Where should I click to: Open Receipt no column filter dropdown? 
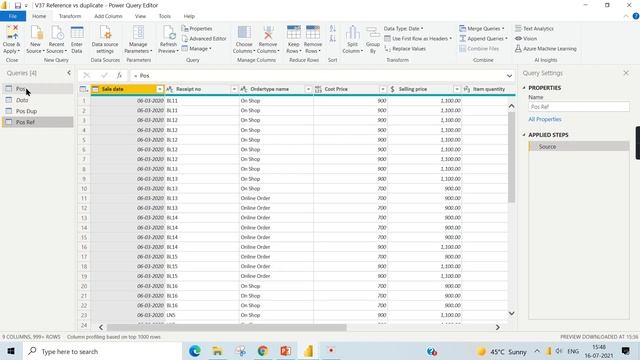click(x=234, y=89)
